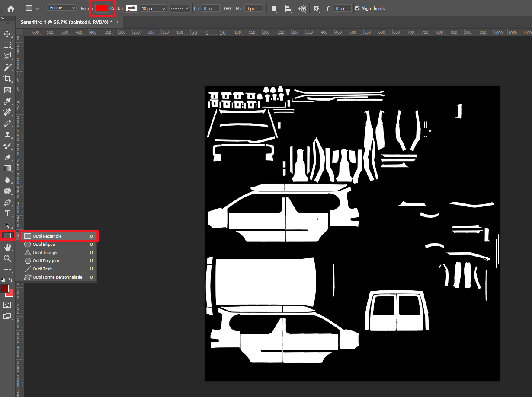Select the Magic Wand tool
Image resolution: width=532 pixels, height=397 pixels.
click(x=7, y=67)
